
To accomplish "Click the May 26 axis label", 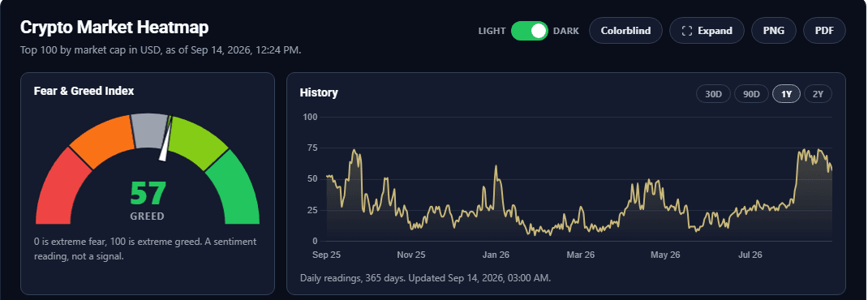I will [x=665, y=255].
